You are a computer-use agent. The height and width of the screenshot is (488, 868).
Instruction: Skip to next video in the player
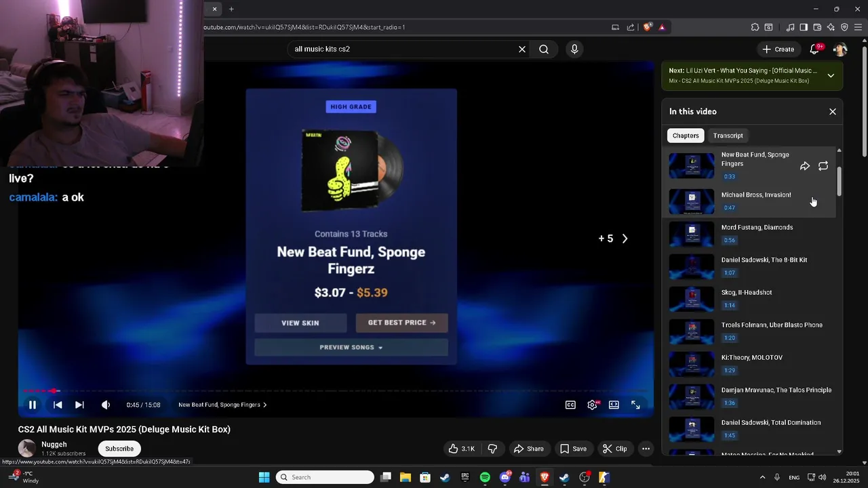click(79, 405)
